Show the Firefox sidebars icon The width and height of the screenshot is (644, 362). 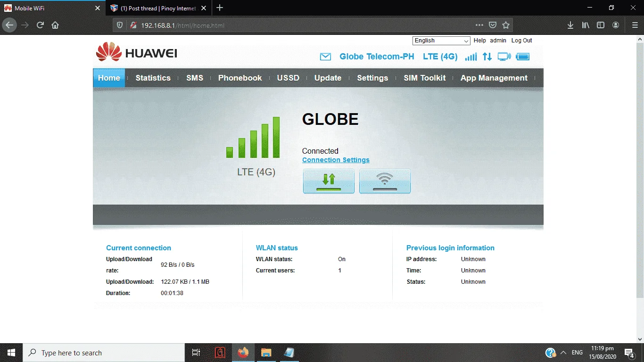[601, 25]
